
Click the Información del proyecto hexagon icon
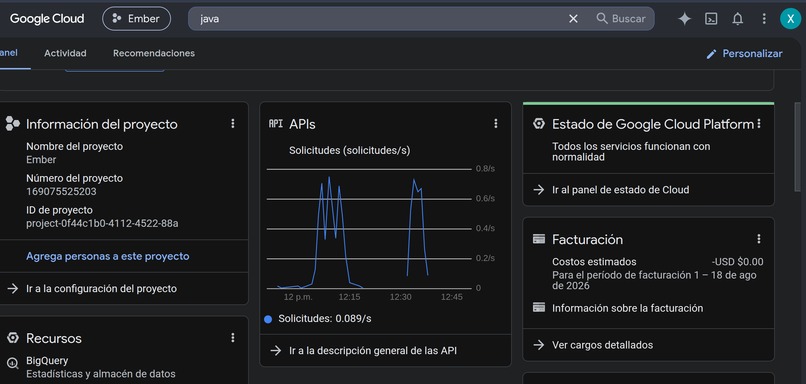[12, 124]
